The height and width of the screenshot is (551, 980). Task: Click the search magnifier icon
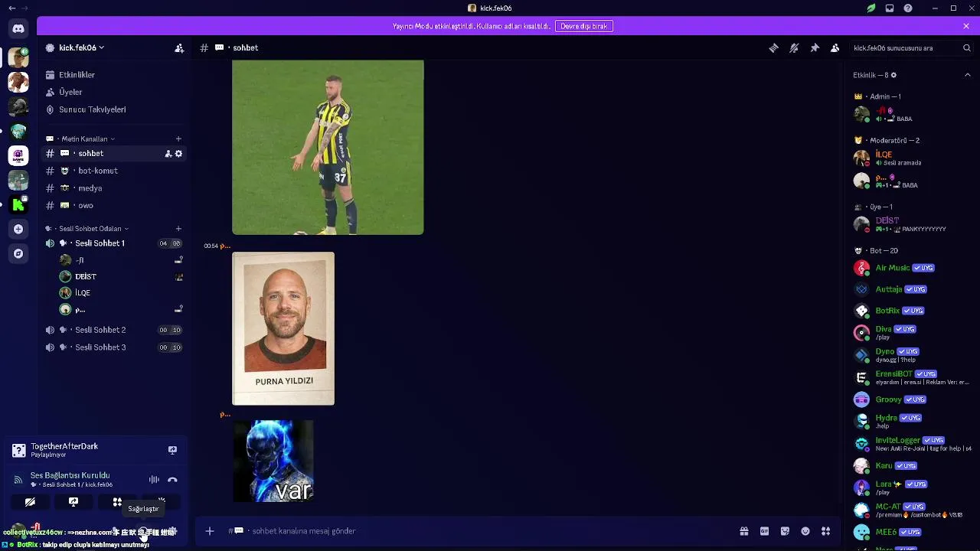click(967, 47)
